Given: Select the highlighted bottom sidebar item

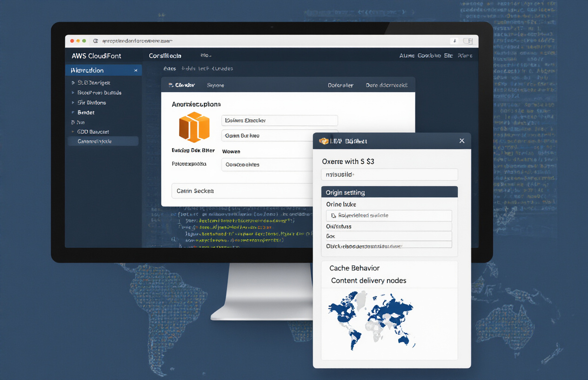Looking at the screenshot, I should coord(103,141).
